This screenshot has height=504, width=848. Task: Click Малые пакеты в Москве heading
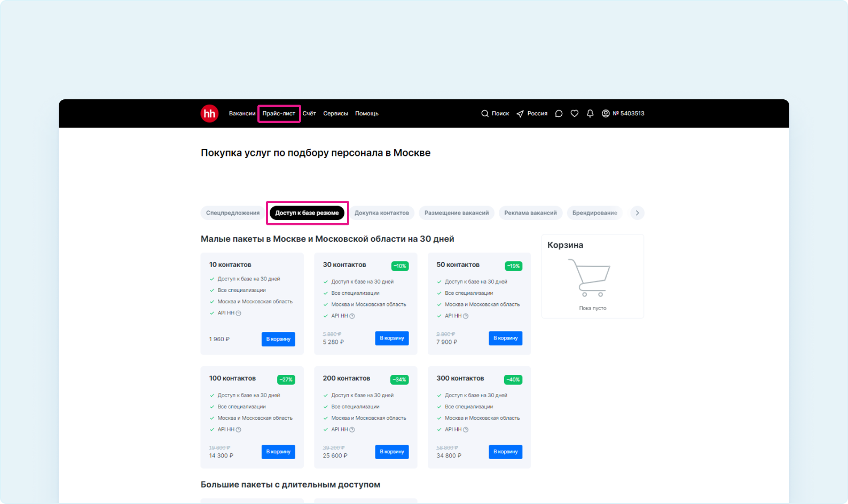click(327, 239)
